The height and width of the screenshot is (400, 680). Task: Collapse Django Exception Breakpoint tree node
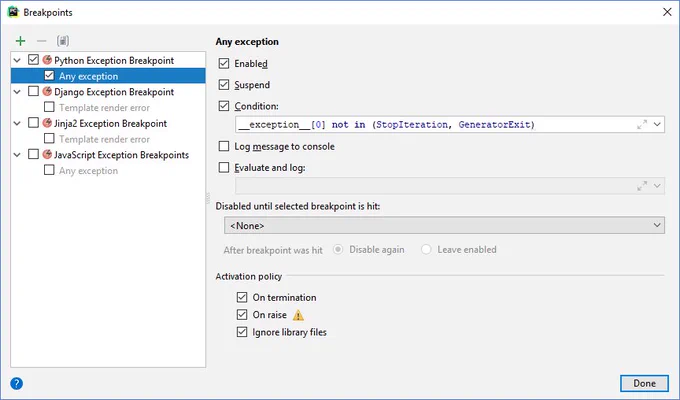pyautogui.click(x=17, y=92)
